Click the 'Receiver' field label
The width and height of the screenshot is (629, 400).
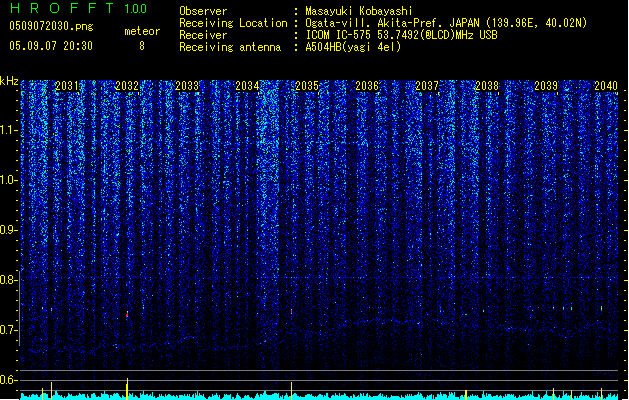pos(203,35)
